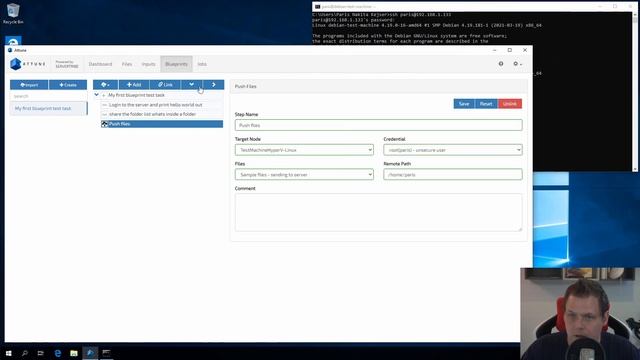
Task: Click the Edge desktop shortcut icon
Action: click(x=13, y=41)
